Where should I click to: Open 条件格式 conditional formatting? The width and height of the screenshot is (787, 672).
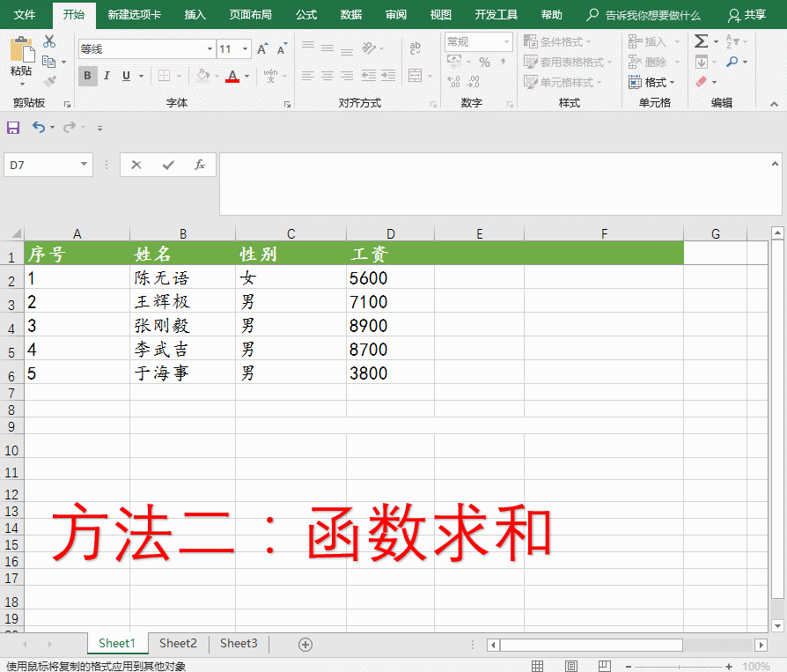click(557, 41)
